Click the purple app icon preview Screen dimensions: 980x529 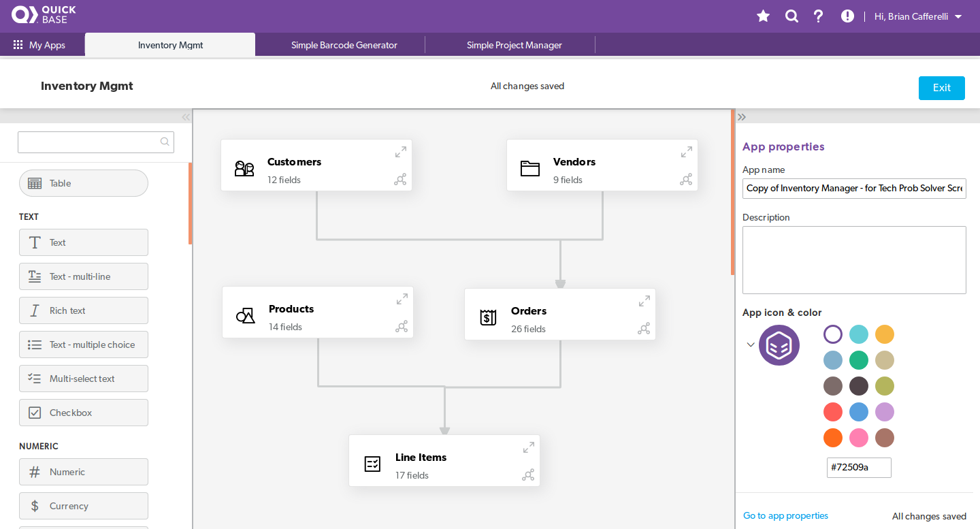[x=779, y=345]
